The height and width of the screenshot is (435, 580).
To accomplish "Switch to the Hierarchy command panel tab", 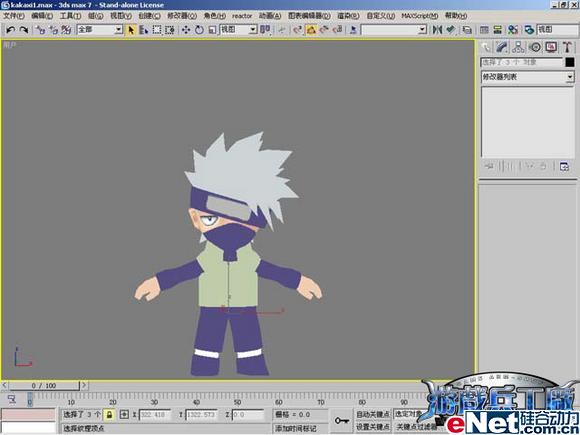I will click(x=518, y=47).
